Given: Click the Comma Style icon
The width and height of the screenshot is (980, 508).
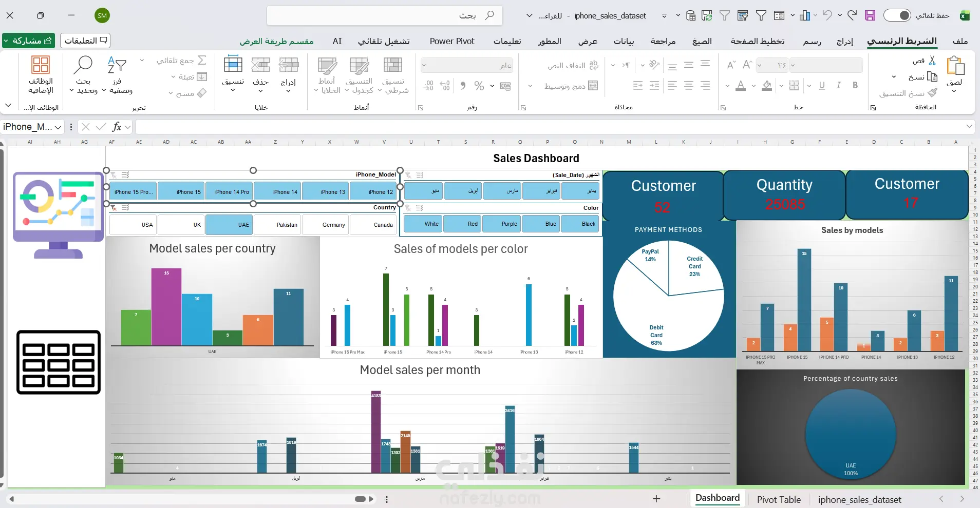Looking at the screenshot, I should click(463, 86).
